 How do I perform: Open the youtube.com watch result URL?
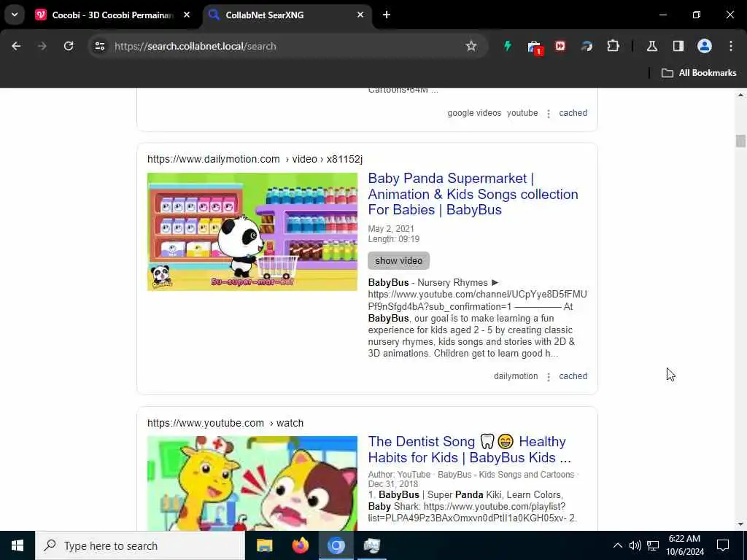[x=225, y=423]
